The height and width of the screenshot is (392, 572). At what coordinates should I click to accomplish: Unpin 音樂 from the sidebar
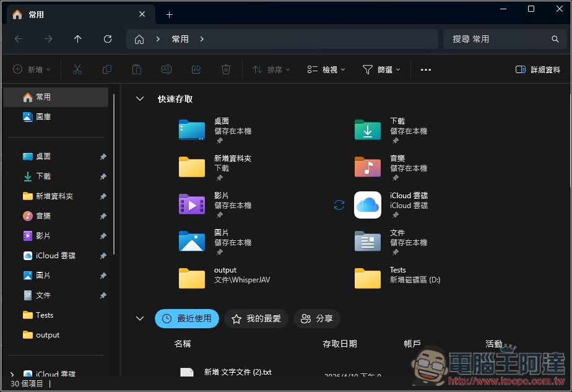[x=103, y=216]
